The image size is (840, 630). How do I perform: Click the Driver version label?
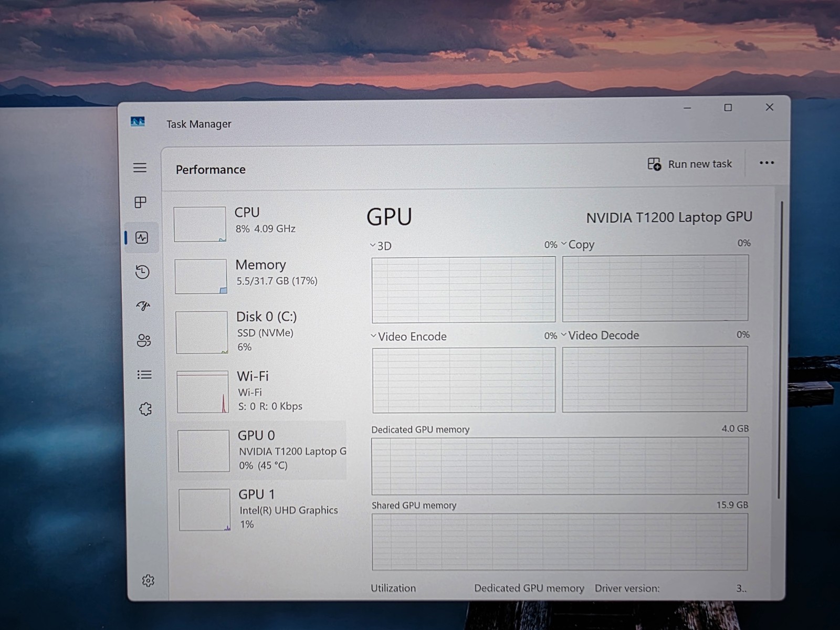pyautogui.click(x=627, y=588)
